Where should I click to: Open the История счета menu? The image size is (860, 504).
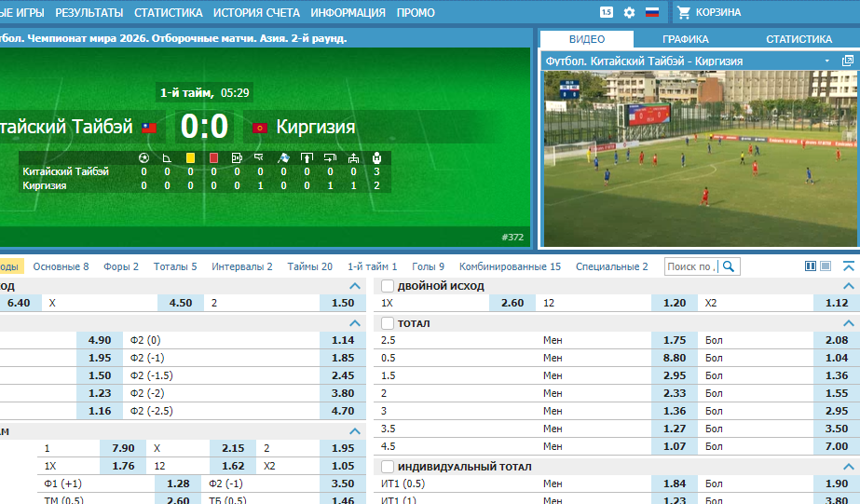coord(256,12)
